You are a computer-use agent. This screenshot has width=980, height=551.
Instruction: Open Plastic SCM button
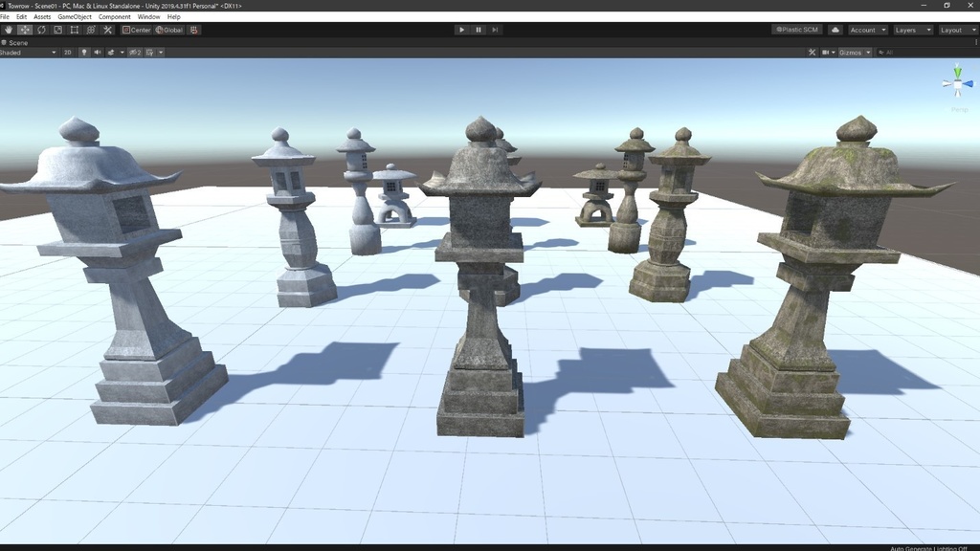click(797, 30)
